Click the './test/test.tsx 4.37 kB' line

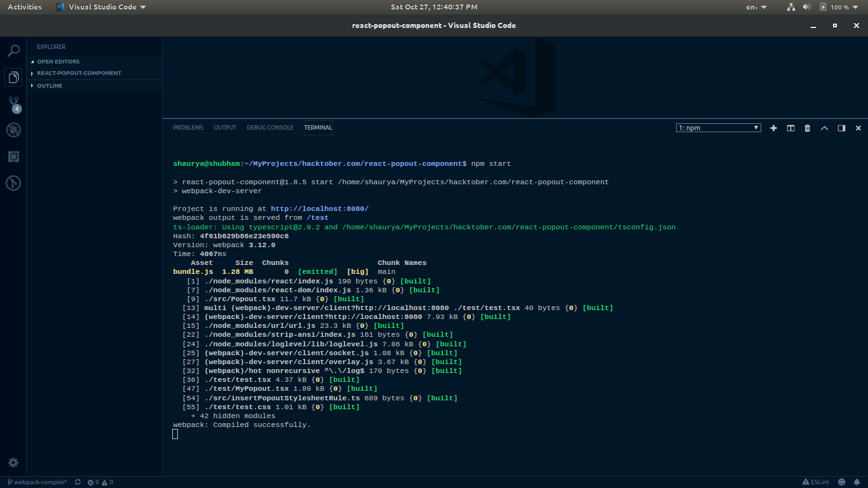point(271,380)
